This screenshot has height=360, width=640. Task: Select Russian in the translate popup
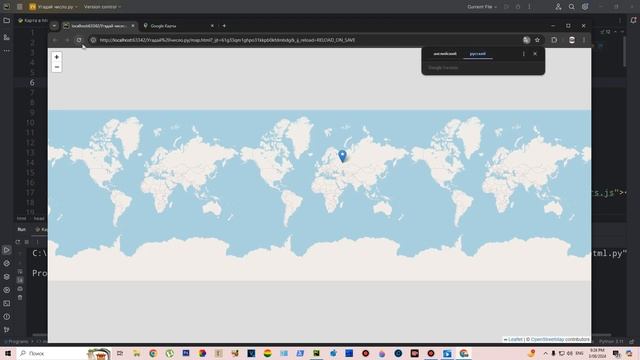[x=478, y=54]
